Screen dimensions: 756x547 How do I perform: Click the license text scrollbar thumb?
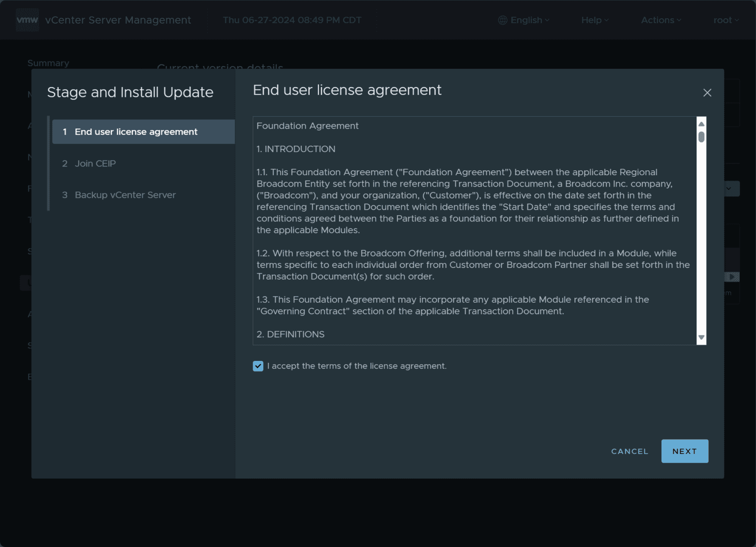click(x=701, y=137)
